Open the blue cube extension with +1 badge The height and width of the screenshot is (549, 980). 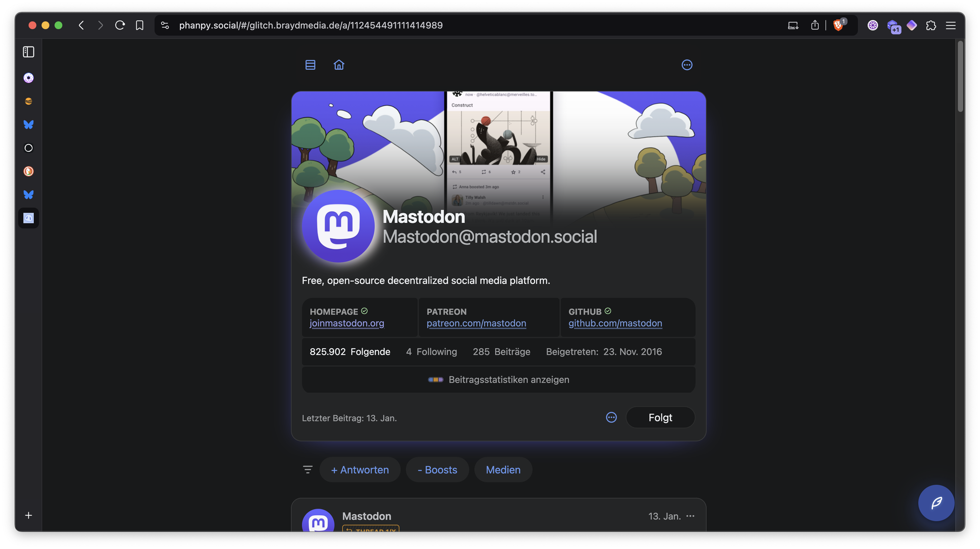(x=893, y=26)
